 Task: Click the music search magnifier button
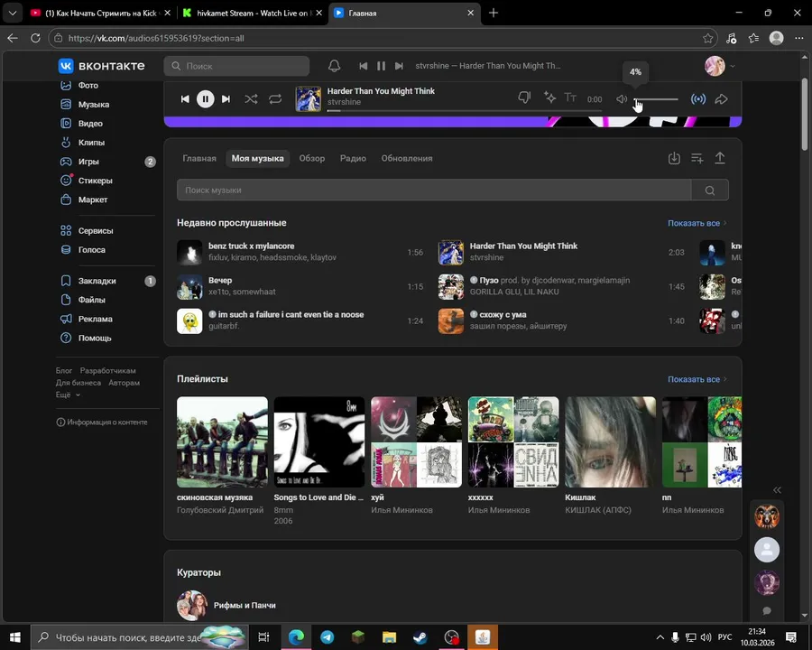[x=710, y=190]
